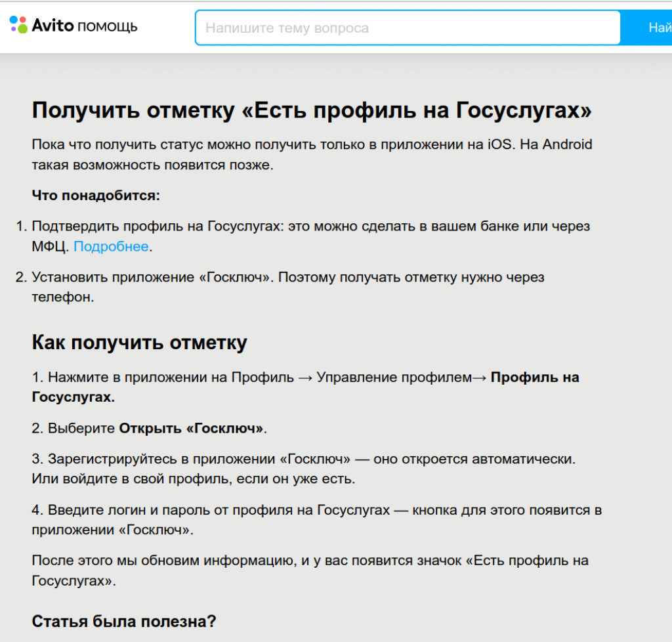Image resolution: width=672 pixels, height=642 pixels.
Task: Click step 1 'Нажмите в приложении на Профиль'
Action: point(305,387)
